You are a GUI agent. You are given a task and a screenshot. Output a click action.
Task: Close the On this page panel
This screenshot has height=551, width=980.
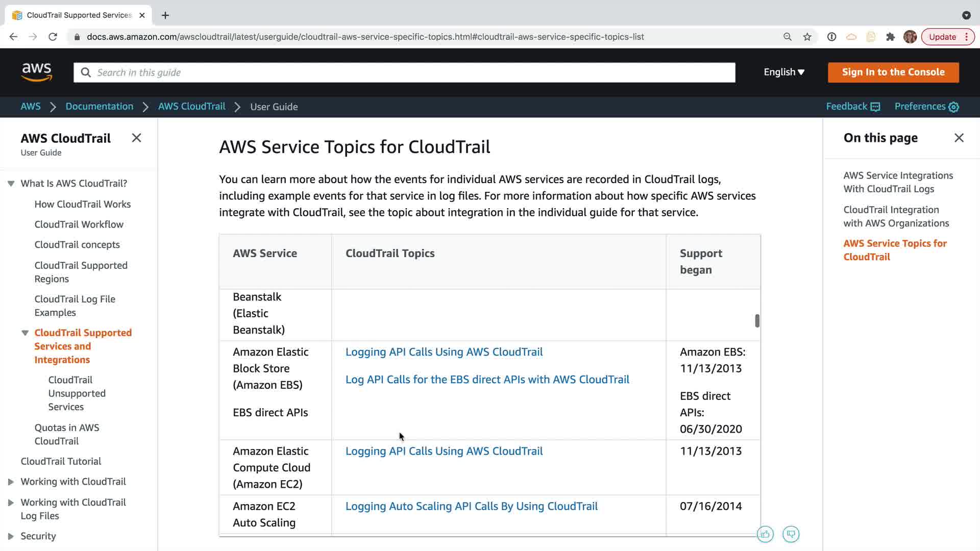click(959, 138)
